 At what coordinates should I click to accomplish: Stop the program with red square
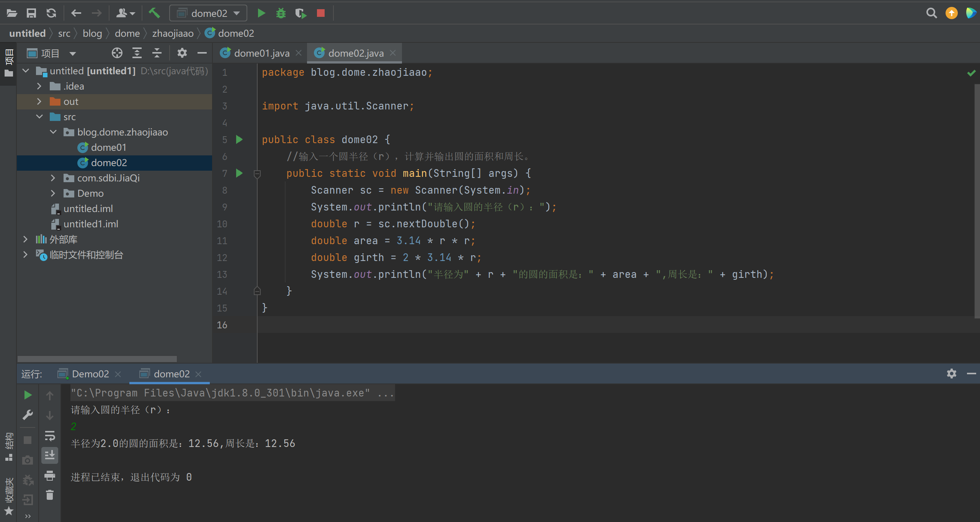[321, 13]
